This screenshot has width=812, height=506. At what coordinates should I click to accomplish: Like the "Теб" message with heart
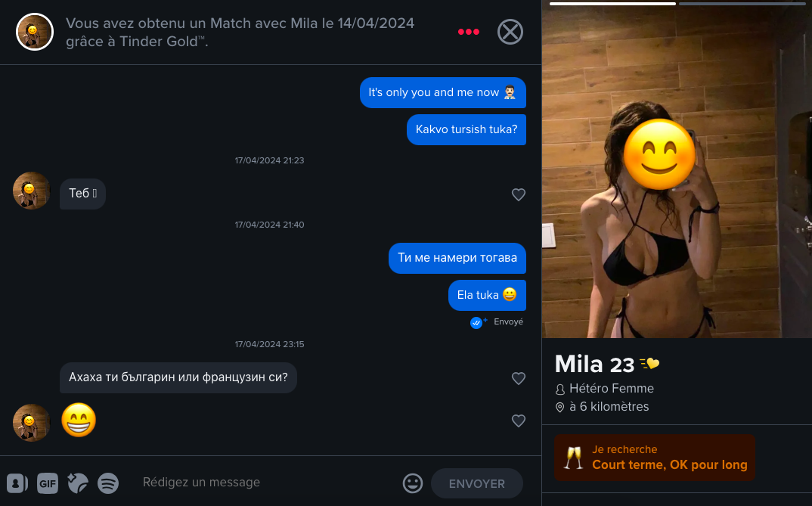[519, 194]
